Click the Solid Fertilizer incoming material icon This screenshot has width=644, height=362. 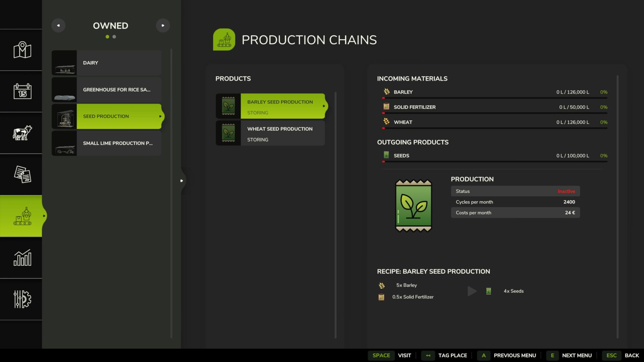tap(386, 107)
